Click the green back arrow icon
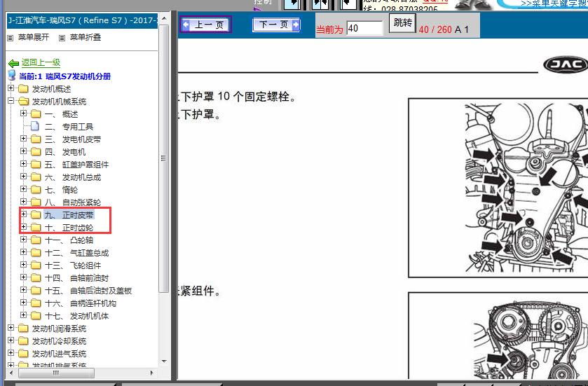The image size is (588, 386). point(13,63)
